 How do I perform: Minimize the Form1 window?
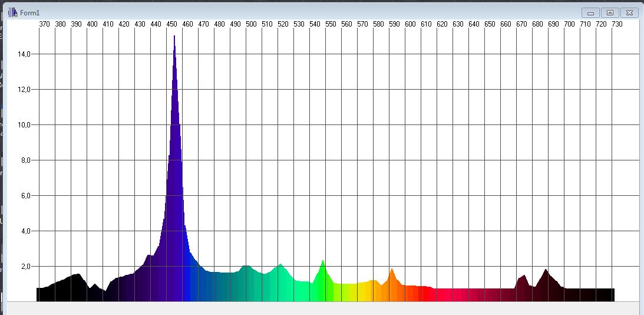[590, 13]
